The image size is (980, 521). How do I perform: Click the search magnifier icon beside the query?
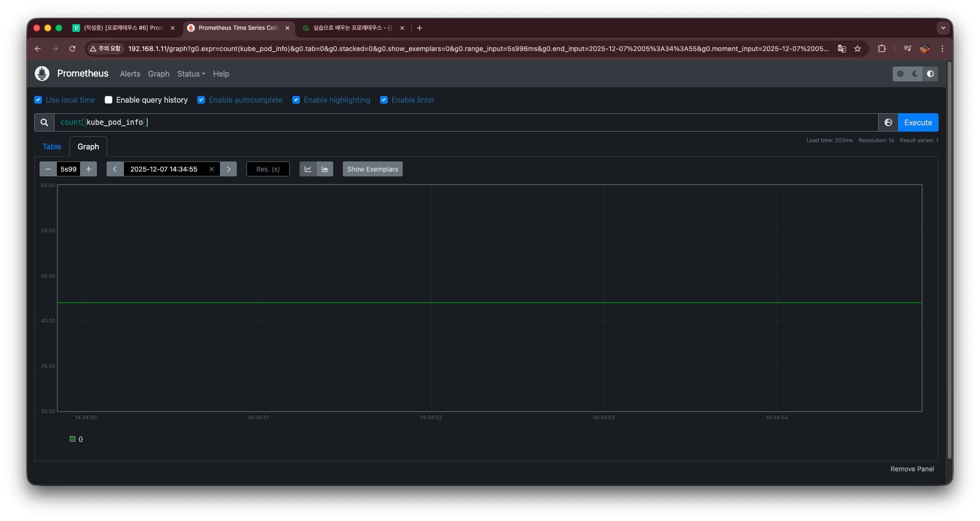pyautogui.click(x=44, y=122)
